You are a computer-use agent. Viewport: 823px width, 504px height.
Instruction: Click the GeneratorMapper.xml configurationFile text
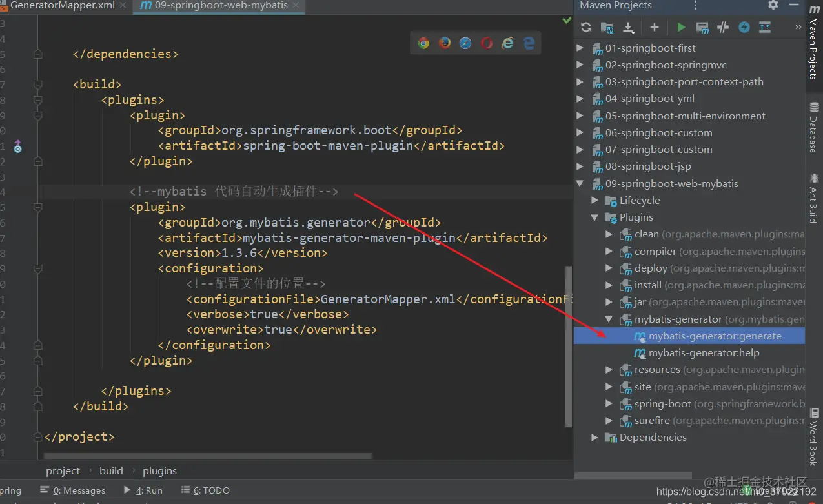[x=388, y=299]
